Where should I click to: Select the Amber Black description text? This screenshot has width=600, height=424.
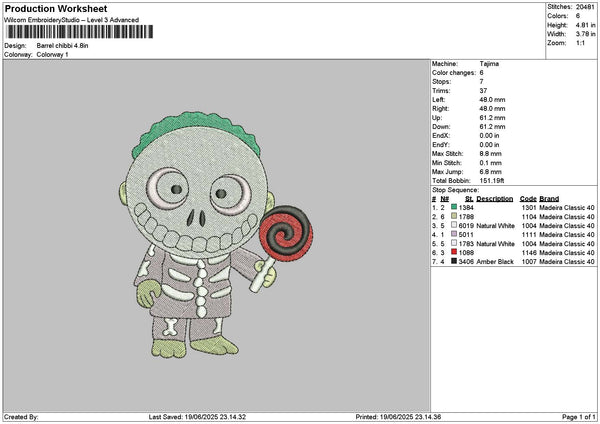tap(496, 261)
